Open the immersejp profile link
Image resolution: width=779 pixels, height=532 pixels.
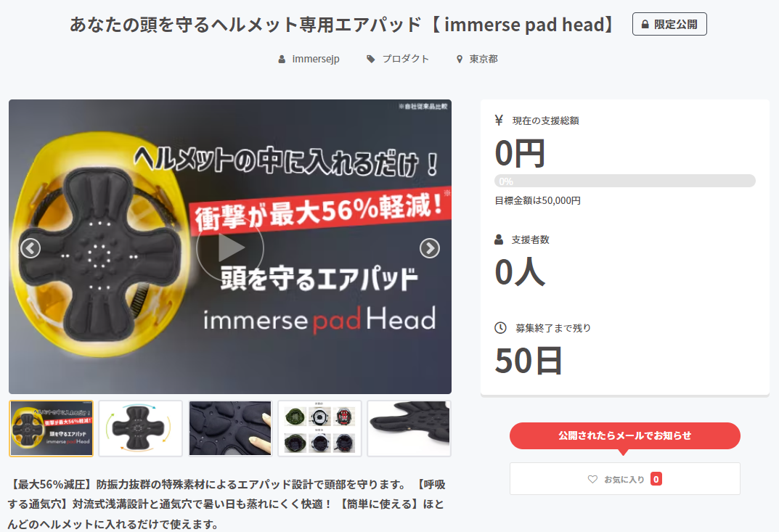(x=316, y=59)
